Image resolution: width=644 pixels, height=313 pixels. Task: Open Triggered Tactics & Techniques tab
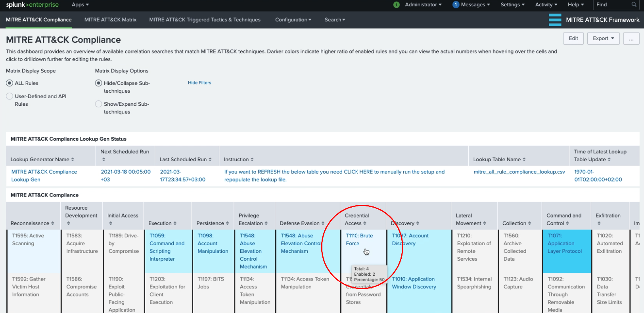point(205,20)
